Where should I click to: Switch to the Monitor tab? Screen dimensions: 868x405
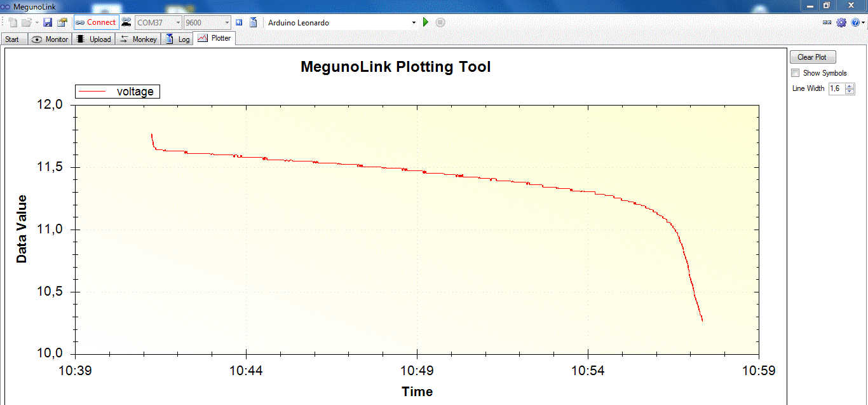[50, 39]
